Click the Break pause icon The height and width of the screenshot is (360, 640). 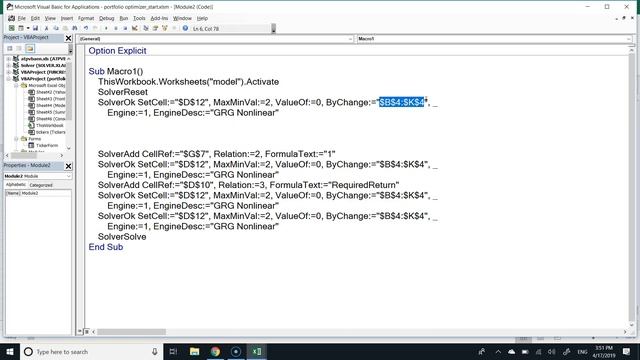[x=116, y=28]
